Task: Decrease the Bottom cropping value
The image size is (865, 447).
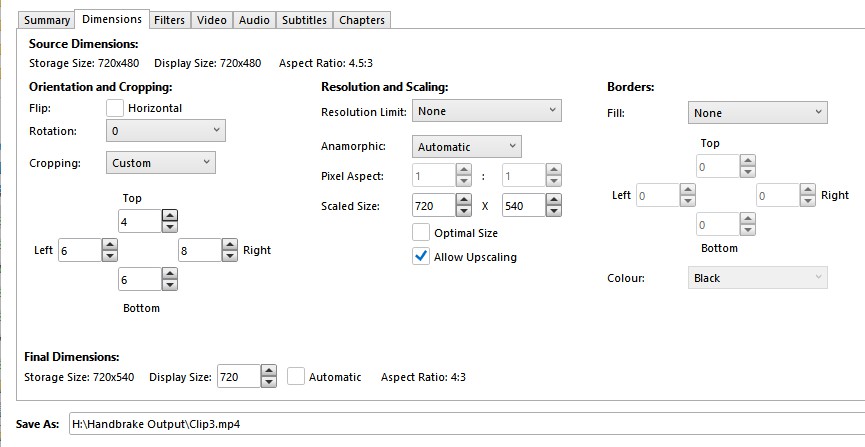Action: click(x=169, y=285)
